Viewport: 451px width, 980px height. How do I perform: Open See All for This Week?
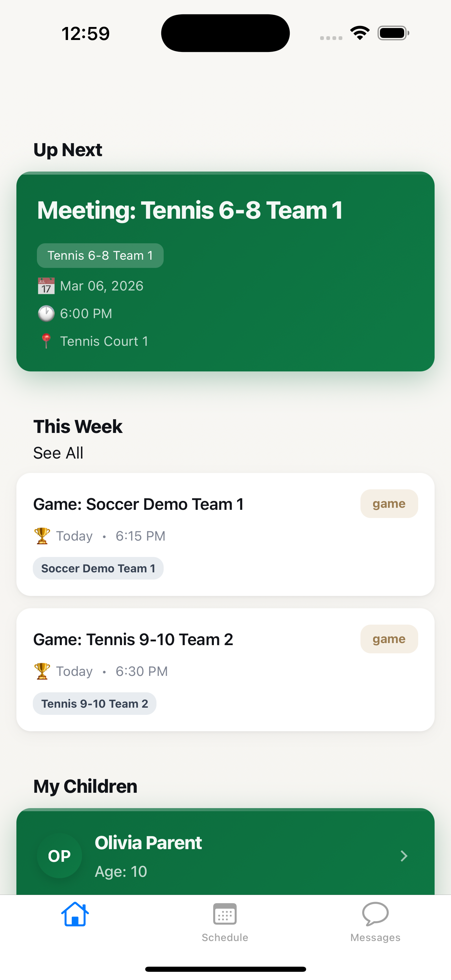pos(58,453)
